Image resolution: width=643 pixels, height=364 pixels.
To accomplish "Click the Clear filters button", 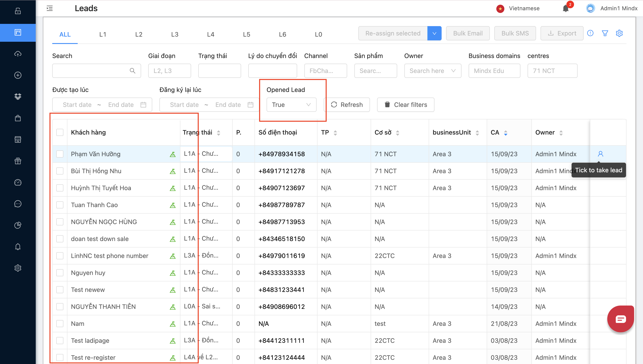I will 405,105.
